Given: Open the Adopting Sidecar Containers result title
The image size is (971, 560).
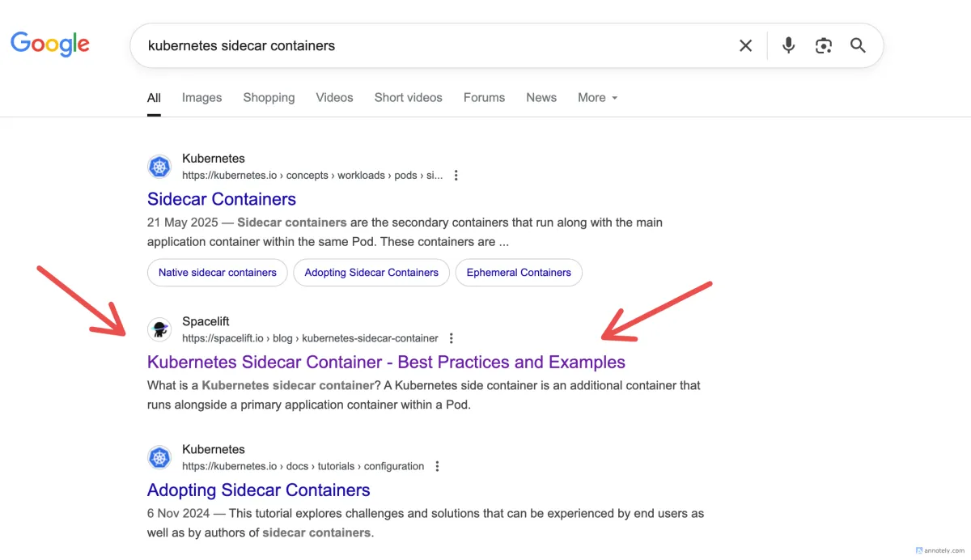Looking at the screenshot, I should coord(259,490).
